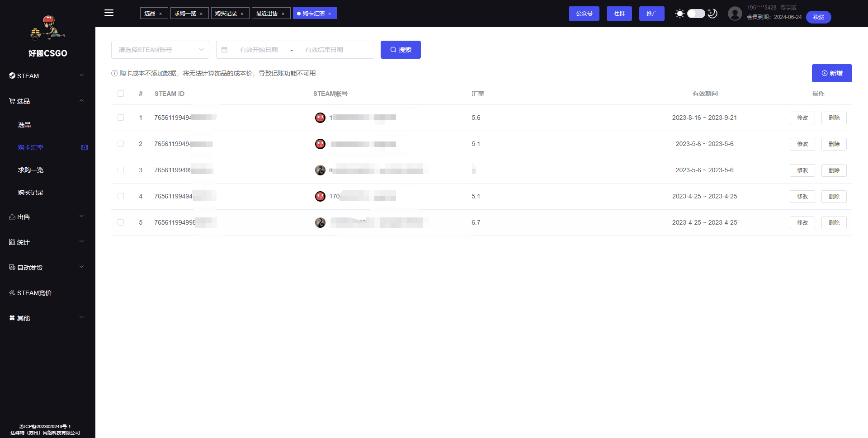The image size is (868, 438).
Task: Click the 汇率 column header
Action: (x=478, y=94)
